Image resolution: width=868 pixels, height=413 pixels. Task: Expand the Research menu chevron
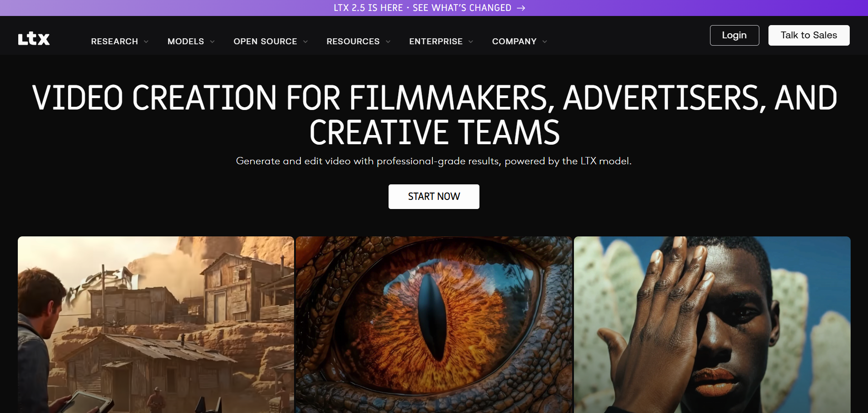tap(146, 42)
